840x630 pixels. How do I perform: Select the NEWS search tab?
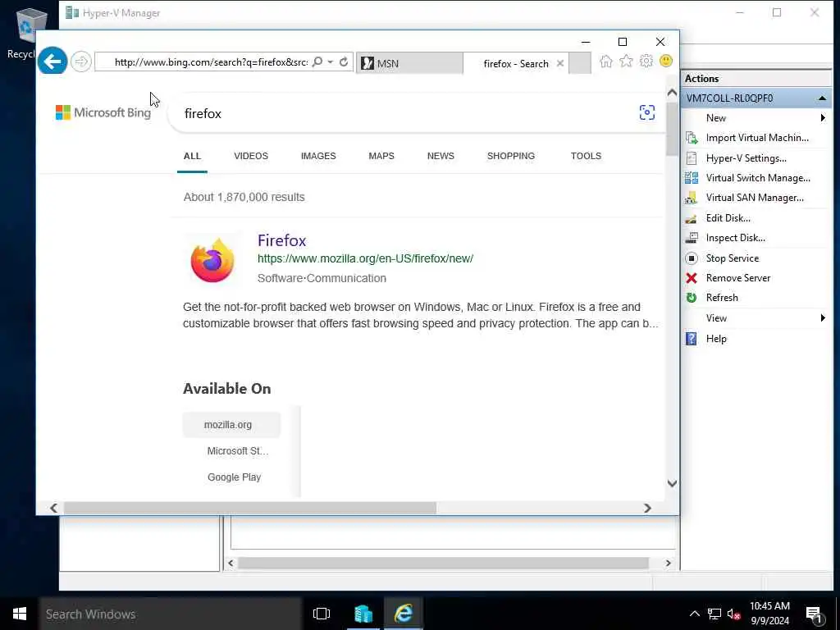441,156
